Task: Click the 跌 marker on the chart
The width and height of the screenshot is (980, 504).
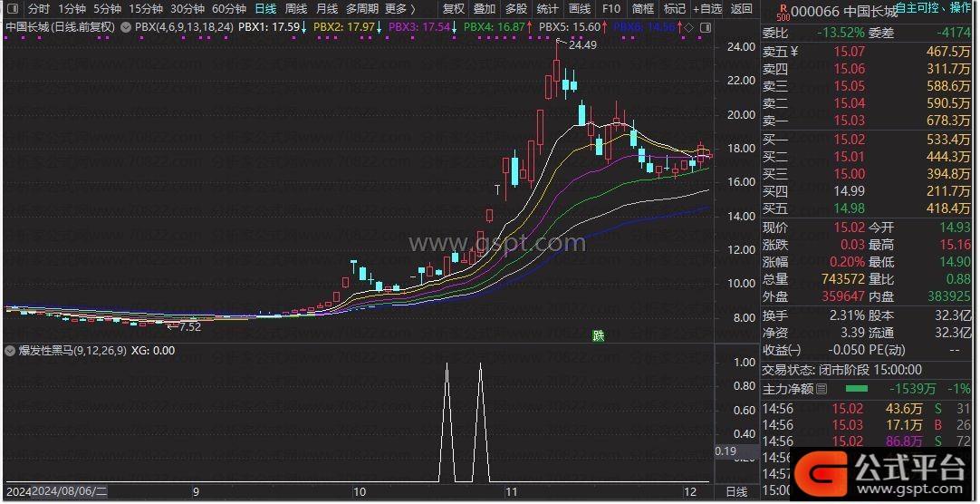Action: tap(599, 335)
